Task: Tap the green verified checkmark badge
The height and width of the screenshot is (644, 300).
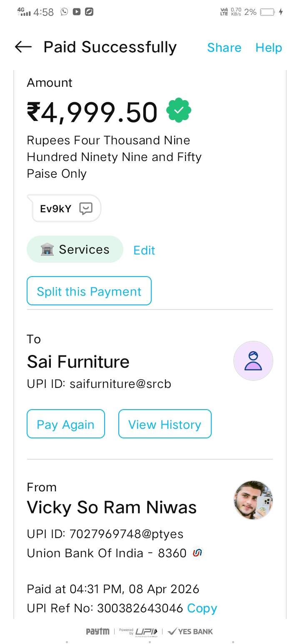Action: tap(179, 111)
